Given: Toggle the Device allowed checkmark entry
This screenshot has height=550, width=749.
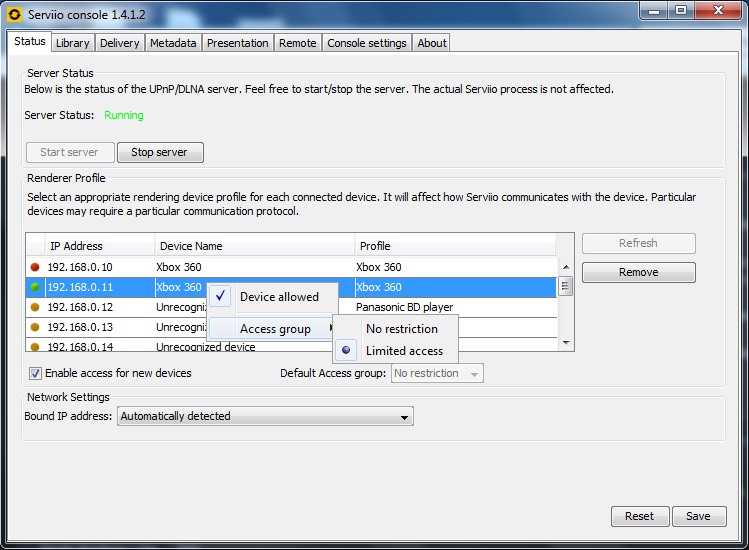Looking at the screenshot, I should pyautogui.click(x=272, y=297).
